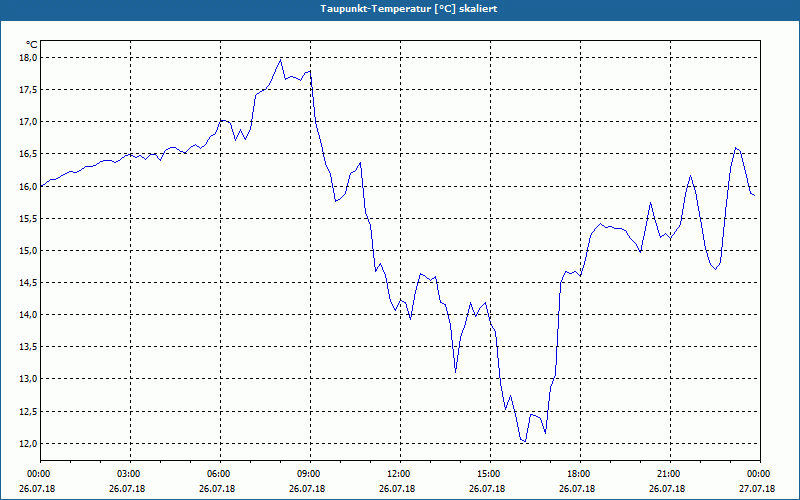
Task: Pick the y-axis label '13,5'
Action: point(29,347)
